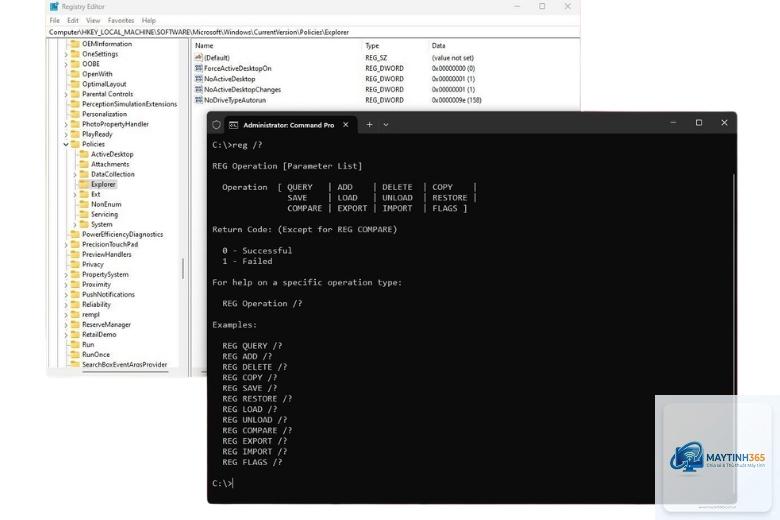This screenshot has height=520, width=780.
Task: Select the Administrator: Command Prompt tab
Action: pos(289,125)
